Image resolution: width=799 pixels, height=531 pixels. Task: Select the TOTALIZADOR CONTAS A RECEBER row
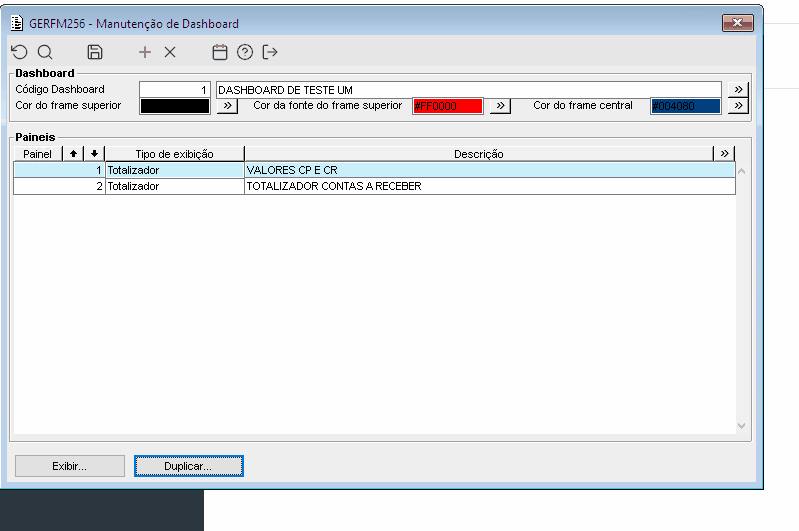click(375, 187)
